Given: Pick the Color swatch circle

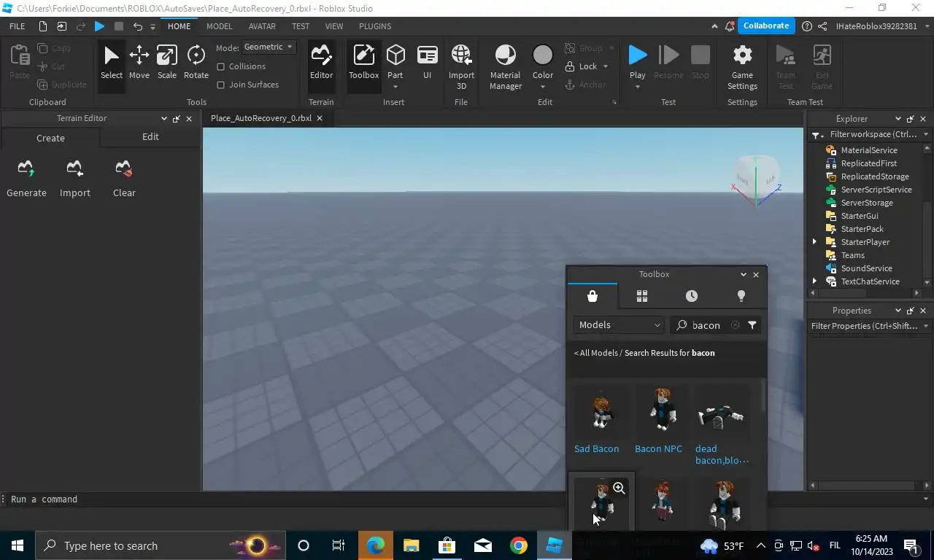Looking at the screenshot, I should tap(543, 55).
